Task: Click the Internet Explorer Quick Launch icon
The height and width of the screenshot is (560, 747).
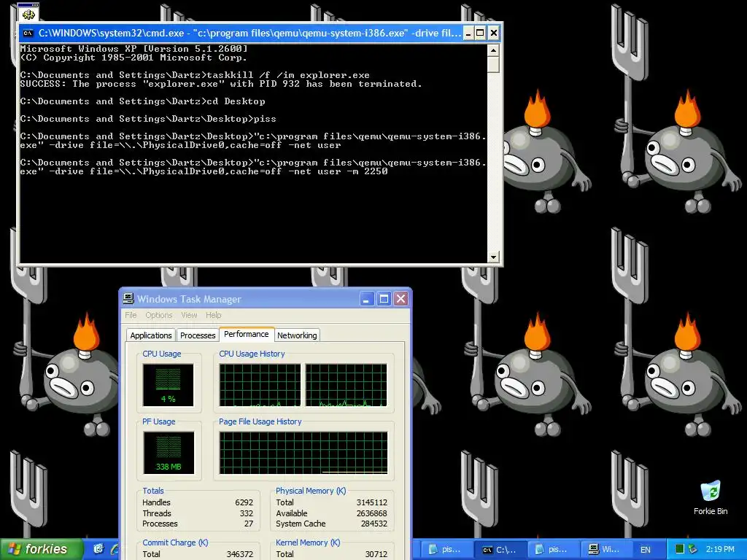Action: (x=115, y=549)
